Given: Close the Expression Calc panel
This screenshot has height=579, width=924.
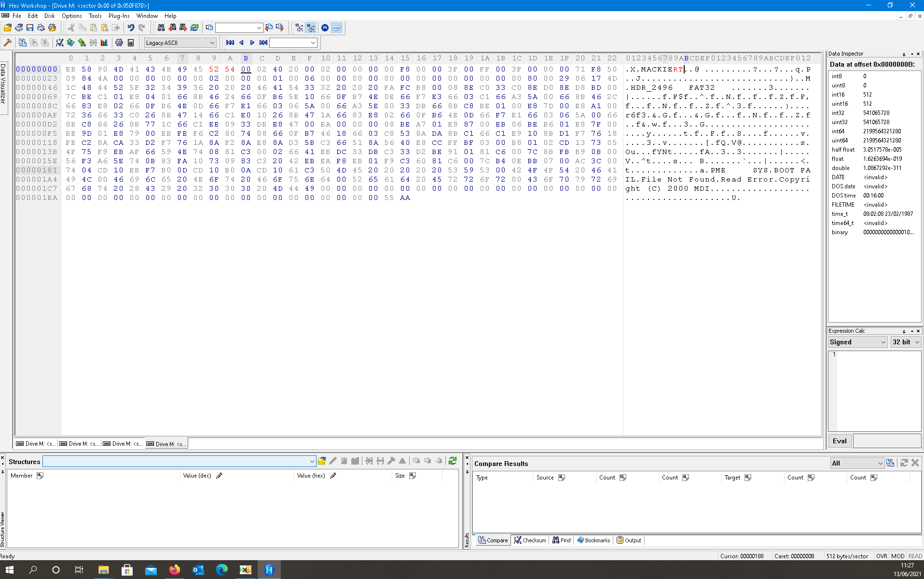Looking at the screenshot, I should click(918, 331).
